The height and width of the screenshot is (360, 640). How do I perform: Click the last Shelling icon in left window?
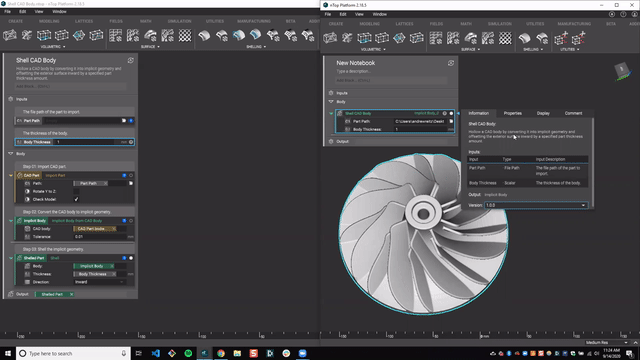point(308,36)
